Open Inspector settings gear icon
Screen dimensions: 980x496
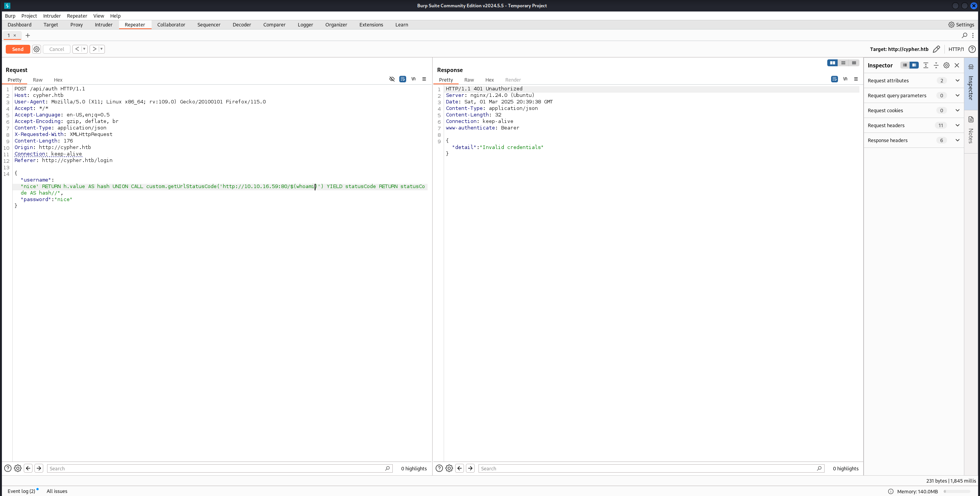tap(946, 65)
